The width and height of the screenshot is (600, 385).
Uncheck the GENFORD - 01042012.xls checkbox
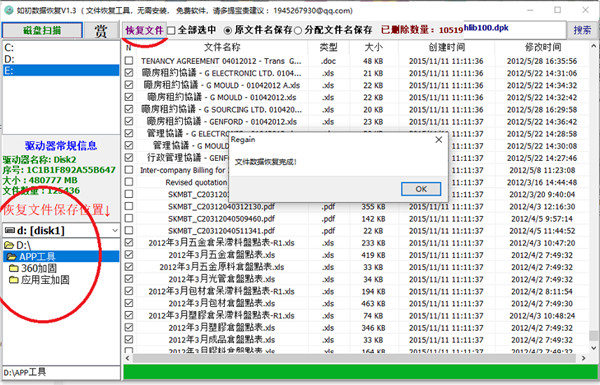(x=129, y=121)
